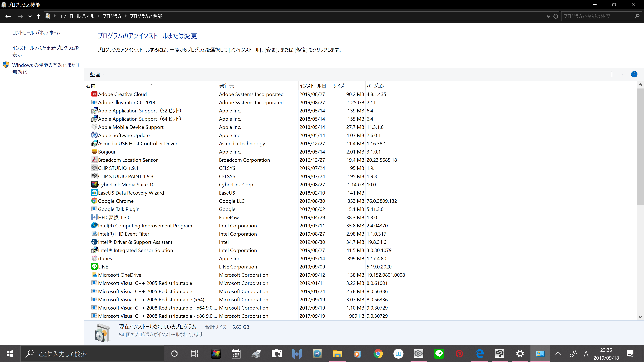
Task: Sort by インストール日 column header
Action: 312,86
